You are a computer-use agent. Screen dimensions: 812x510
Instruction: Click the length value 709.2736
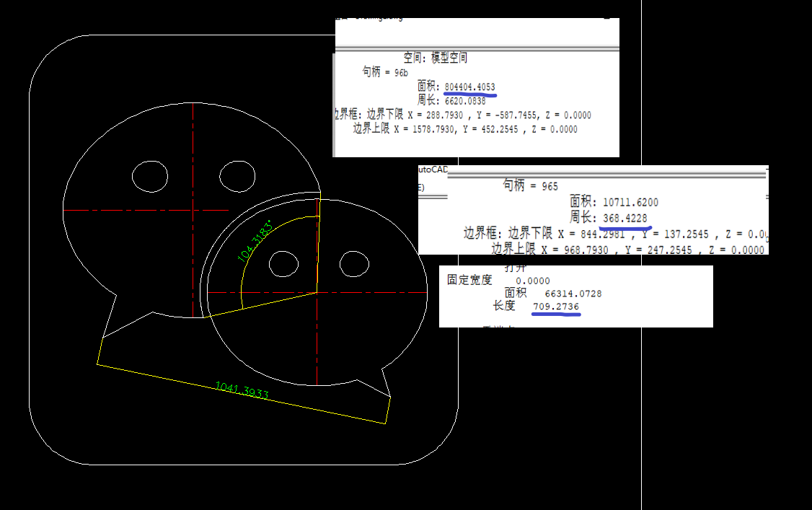point(556,307)
